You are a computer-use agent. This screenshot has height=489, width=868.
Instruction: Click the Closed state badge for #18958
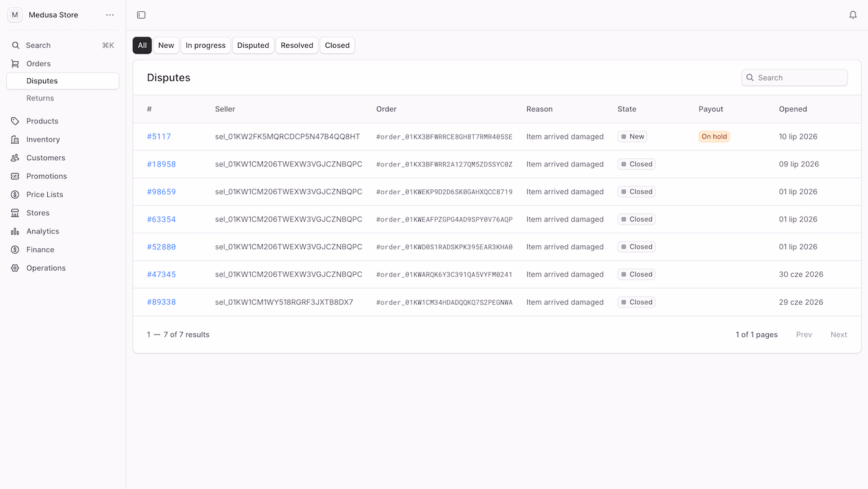pyautogui.click(x=636, y=164)
